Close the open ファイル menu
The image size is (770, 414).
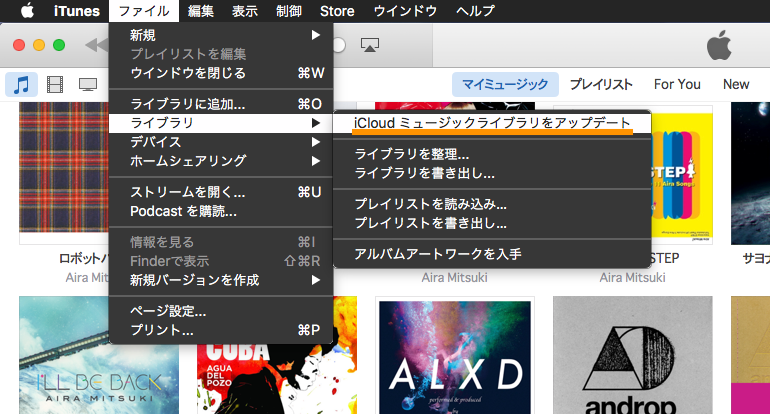tap(144, 11)
